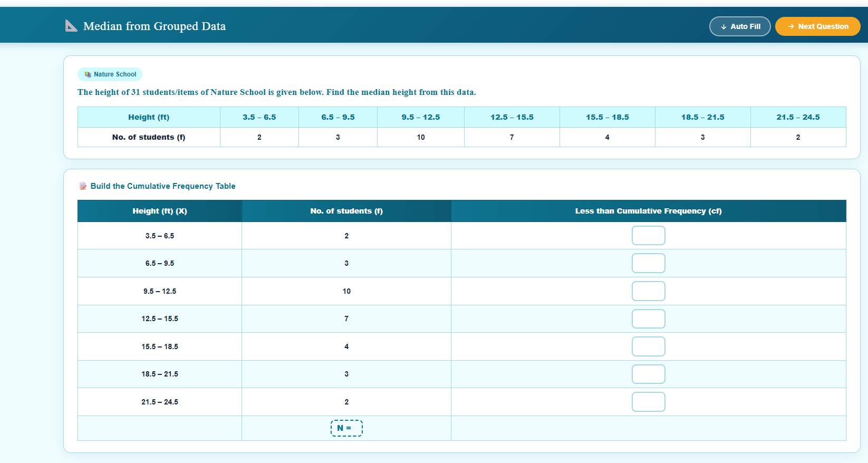
Task: Select cf input in 18.5 – 21.5 row
Action: (x=648, y=374)
